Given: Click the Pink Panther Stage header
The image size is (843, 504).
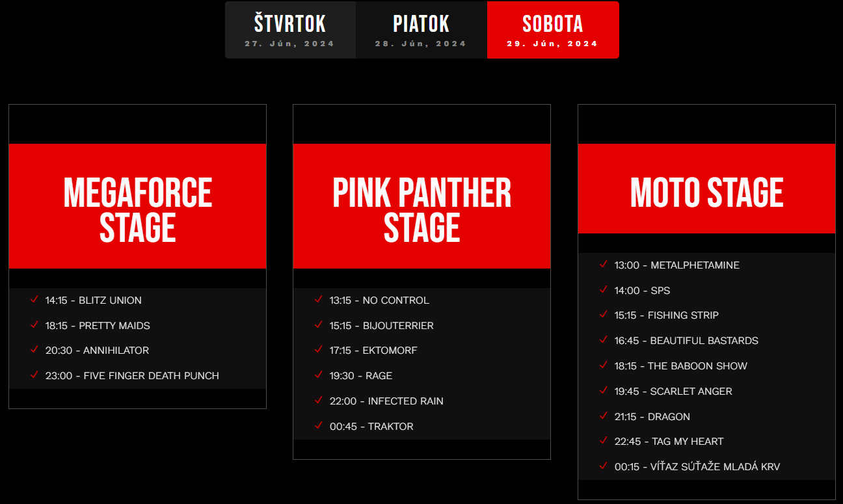Looking at the screenshot, I should pyautogui.click(x=421, y=206).
